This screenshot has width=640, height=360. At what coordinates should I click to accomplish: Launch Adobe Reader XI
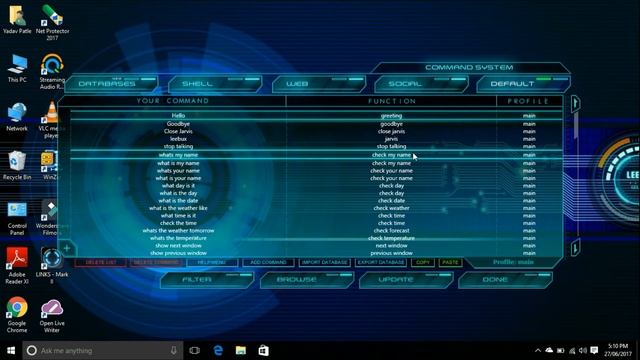coord(17,266)
